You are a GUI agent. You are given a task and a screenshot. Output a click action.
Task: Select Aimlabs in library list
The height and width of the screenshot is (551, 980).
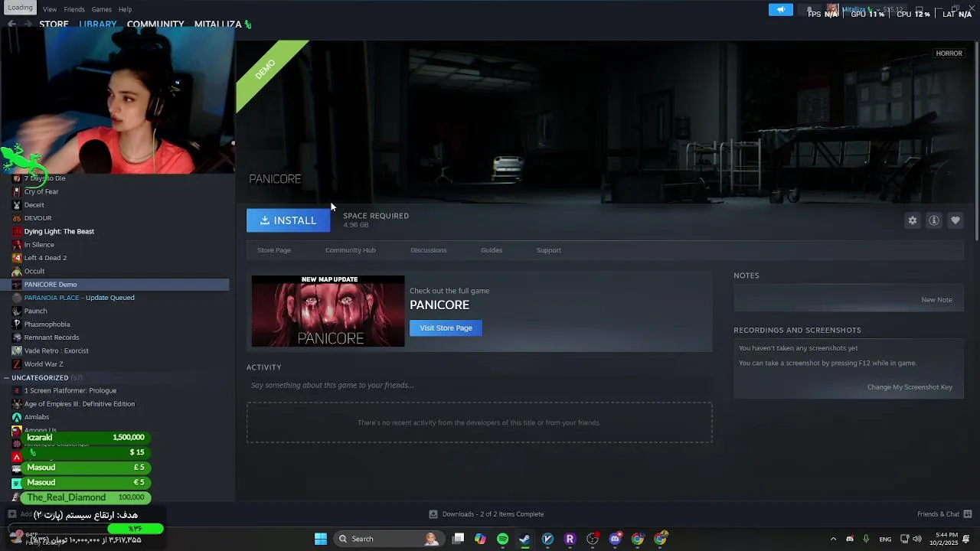point(37,417)
